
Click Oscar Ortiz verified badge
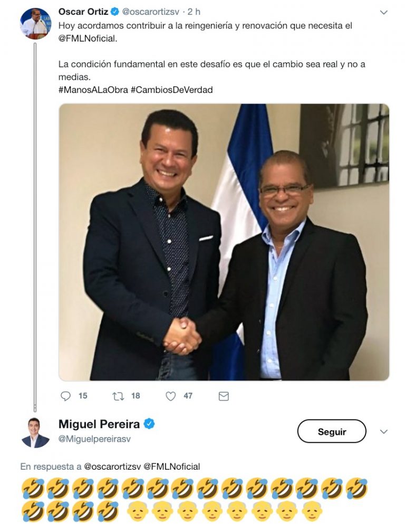pos(115,12)
